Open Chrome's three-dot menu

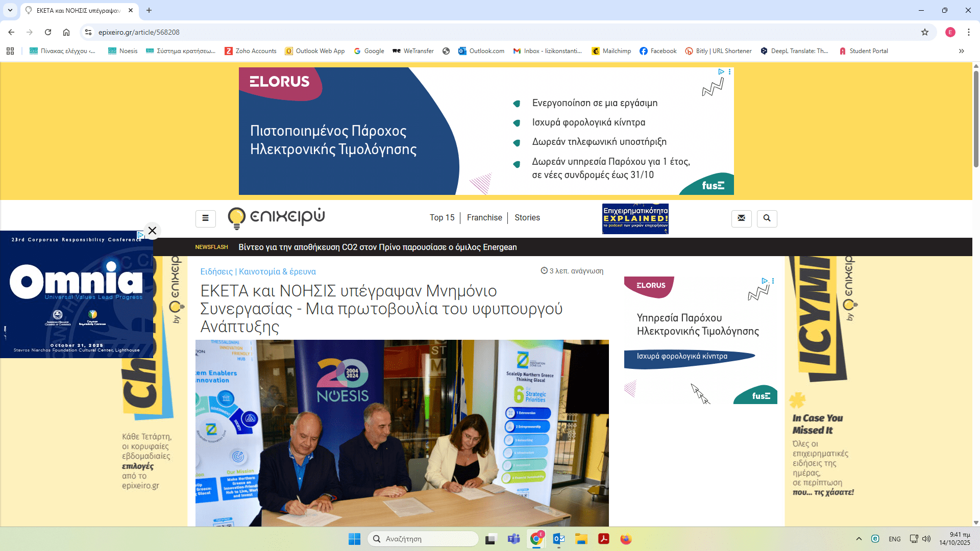click(x=968, y=32)
